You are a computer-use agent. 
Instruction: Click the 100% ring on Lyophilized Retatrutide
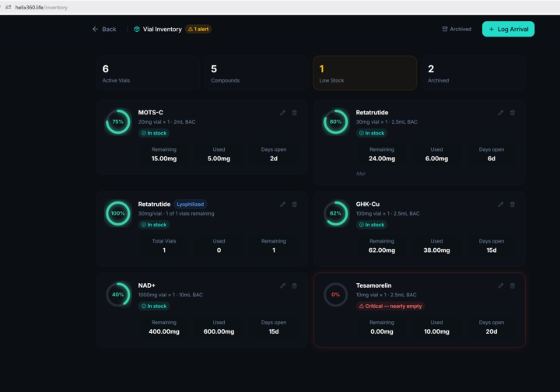click(118, 213)
